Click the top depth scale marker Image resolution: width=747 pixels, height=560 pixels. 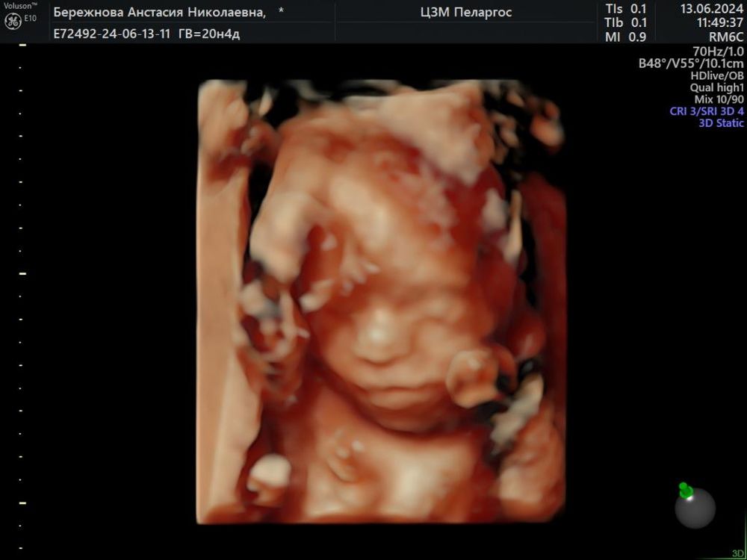click(x=22, y=46)
